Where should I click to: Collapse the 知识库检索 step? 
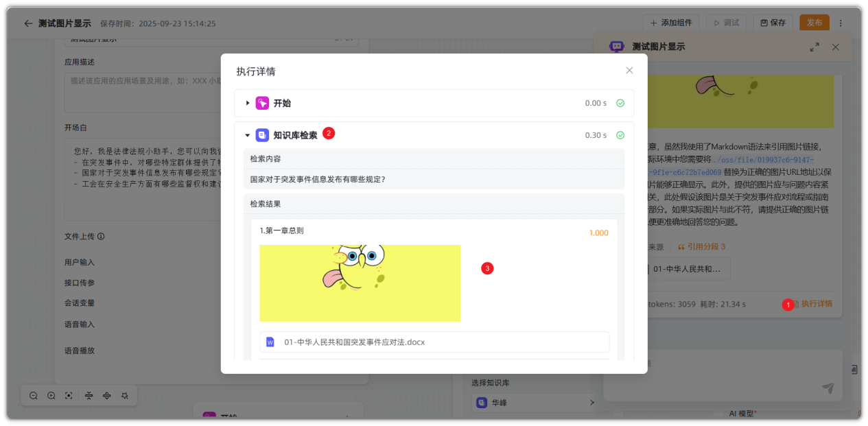point(248,136)
